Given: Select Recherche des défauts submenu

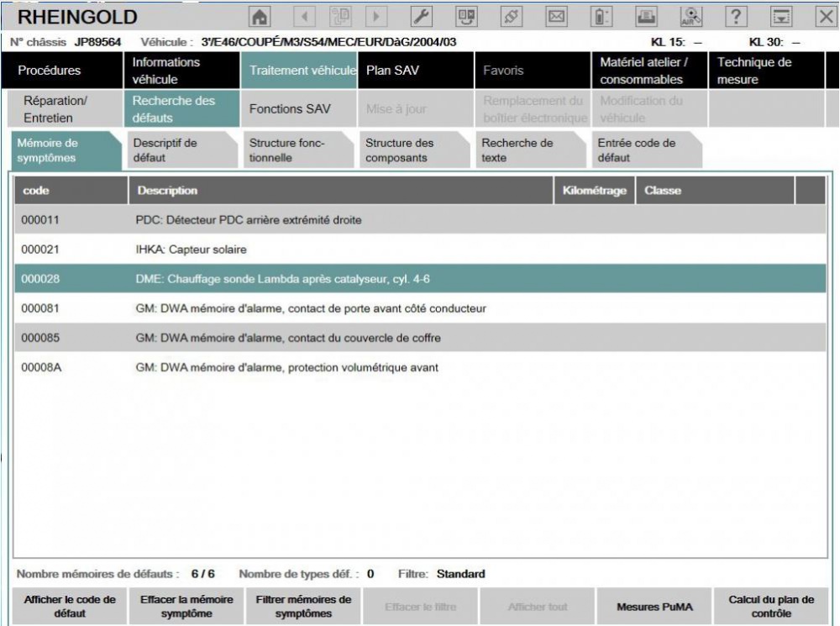Looking at the screenshot, I should (181, 108).
